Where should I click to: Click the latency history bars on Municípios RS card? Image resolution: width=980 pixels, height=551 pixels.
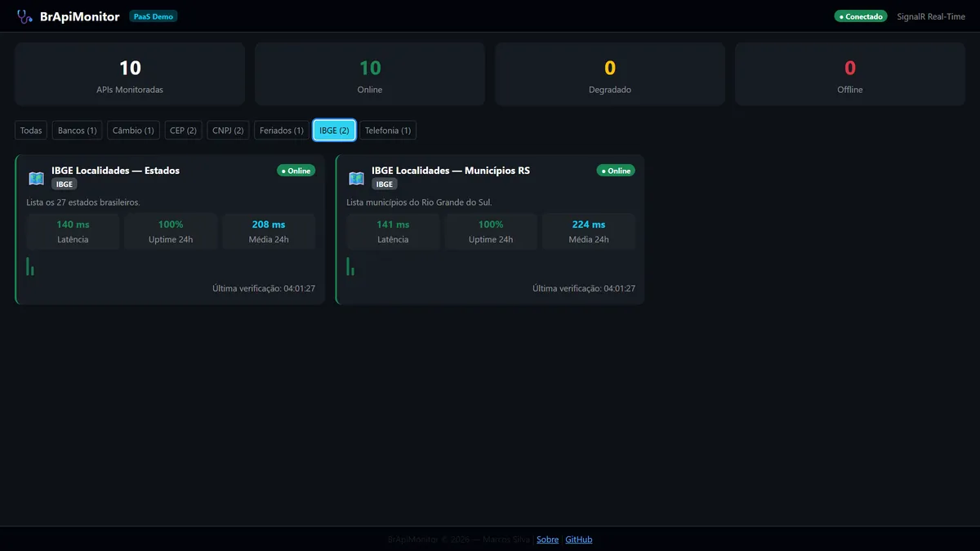click(x=350, y=266)
